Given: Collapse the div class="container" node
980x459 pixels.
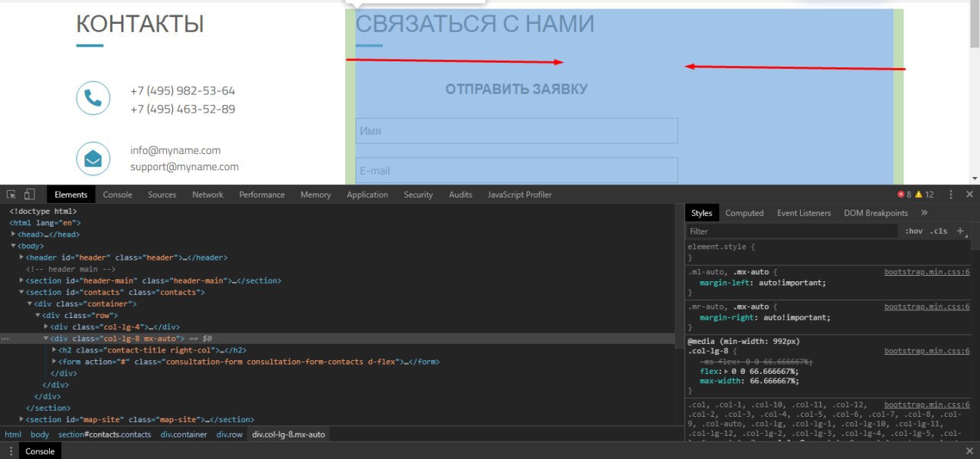Looking at the screenshot, I should pos(30,303).
